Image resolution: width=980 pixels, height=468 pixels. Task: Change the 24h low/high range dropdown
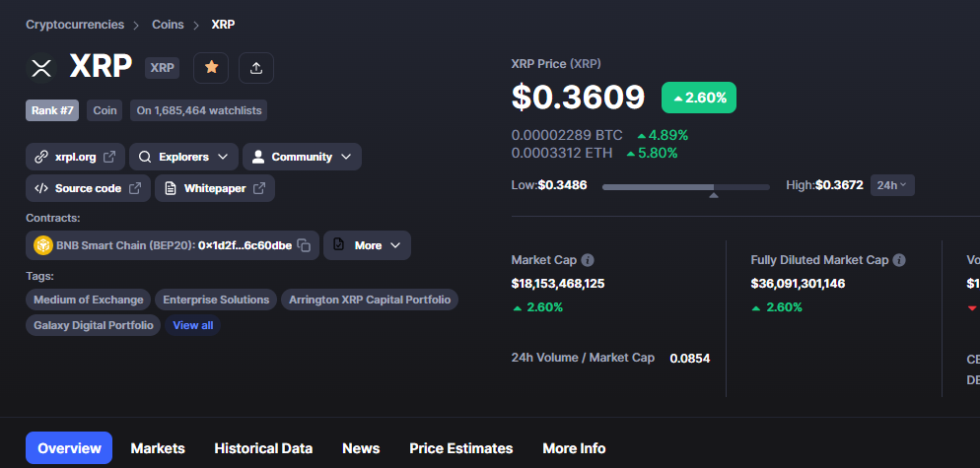pyautogui.click(x=892, y=185)
